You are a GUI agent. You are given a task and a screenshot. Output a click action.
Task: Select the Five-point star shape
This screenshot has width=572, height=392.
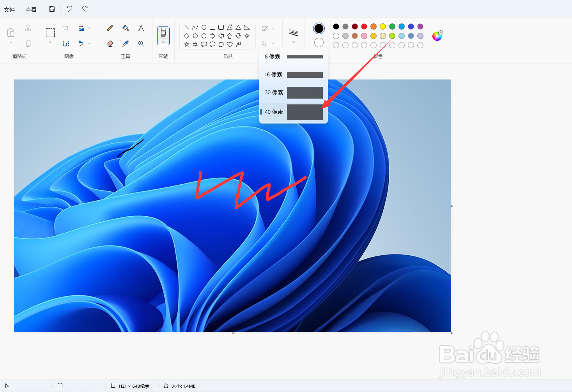[187, 44]
